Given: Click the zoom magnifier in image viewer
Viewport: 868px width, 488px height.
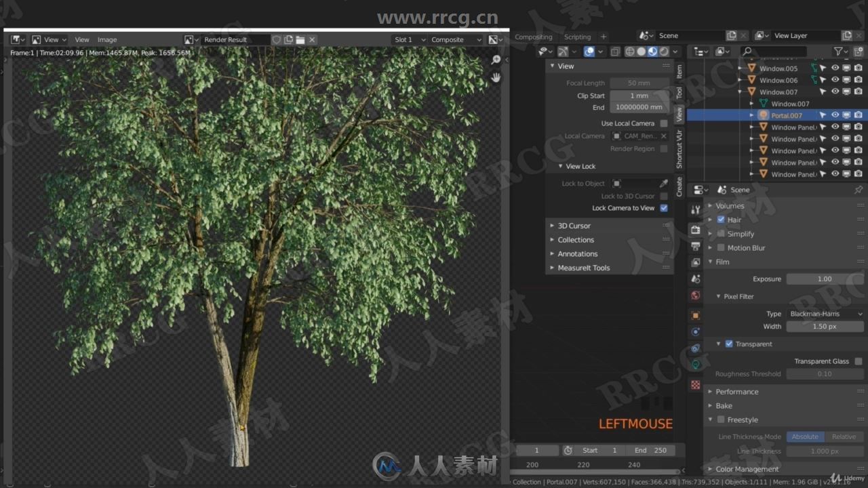Looking at the screenshot, I should (x=496, y=60).
